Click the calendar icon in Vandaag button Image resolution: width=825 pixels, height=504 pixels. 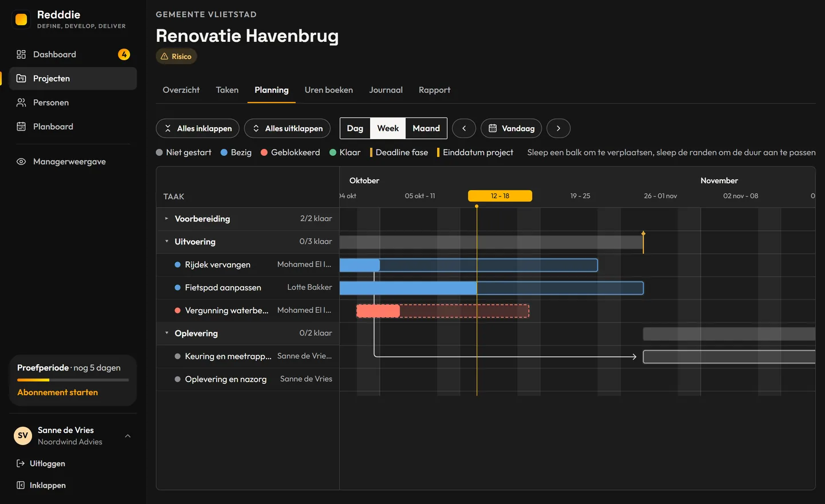coord(493,128)
